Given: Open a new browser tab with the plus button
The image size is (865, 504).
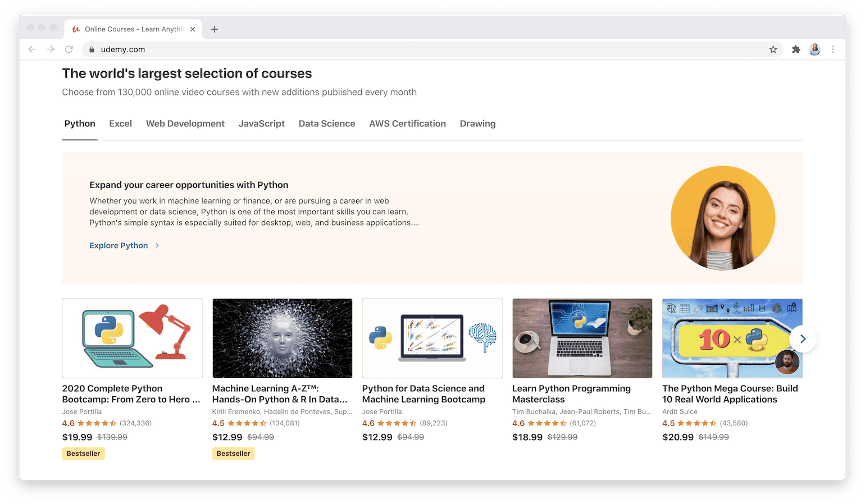Looking at the screenshot, I should [214, 29].
